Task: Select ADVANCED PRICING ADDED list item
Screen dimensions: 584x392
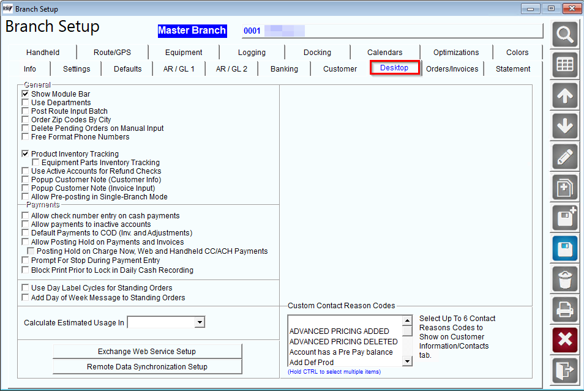Action: coord(339,331)
